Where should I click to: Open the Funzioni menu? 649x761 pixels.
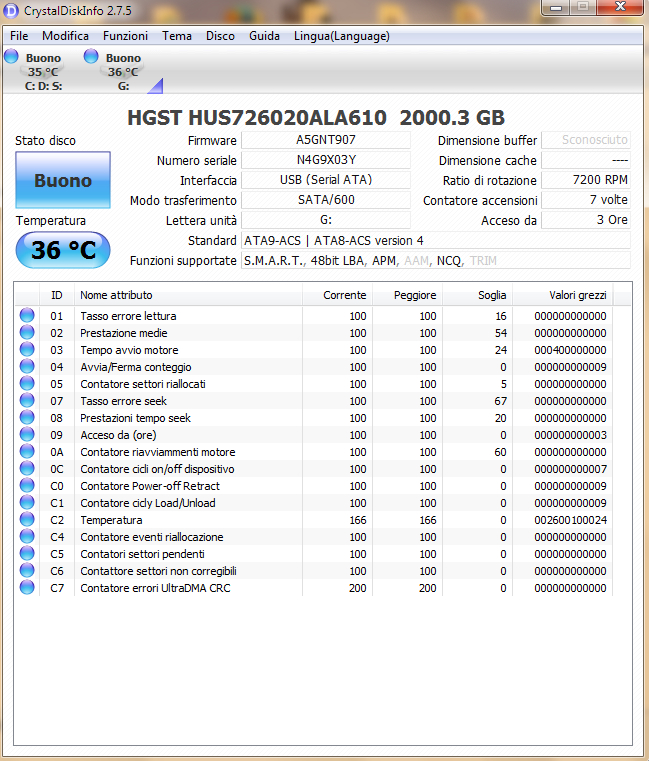(125, 36)
